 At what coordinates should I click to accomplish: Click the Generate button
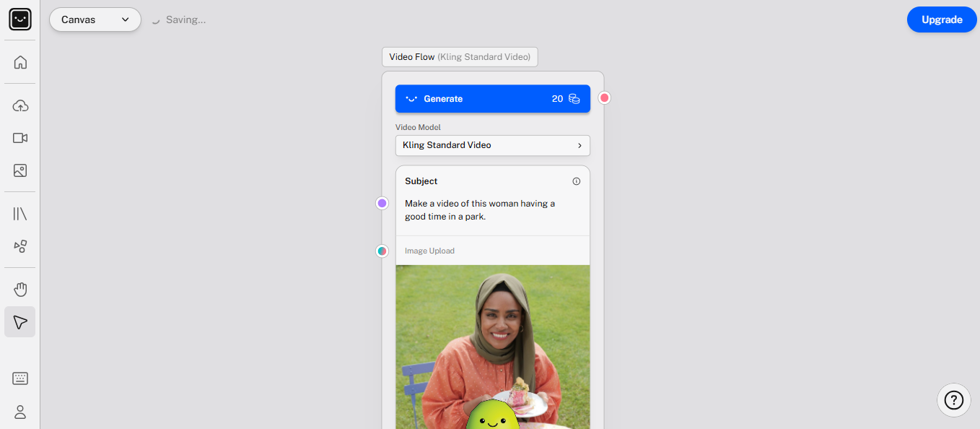[x=493, y=99]
